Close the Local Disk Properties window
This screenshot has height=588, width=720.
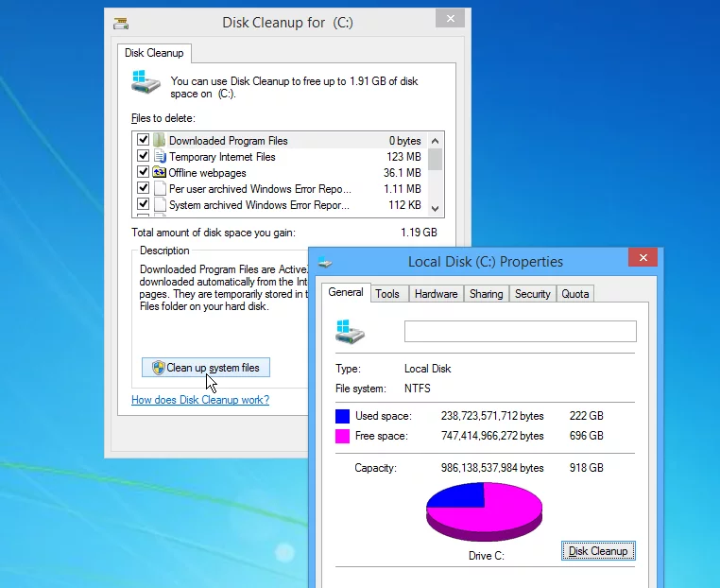[643, 258]
